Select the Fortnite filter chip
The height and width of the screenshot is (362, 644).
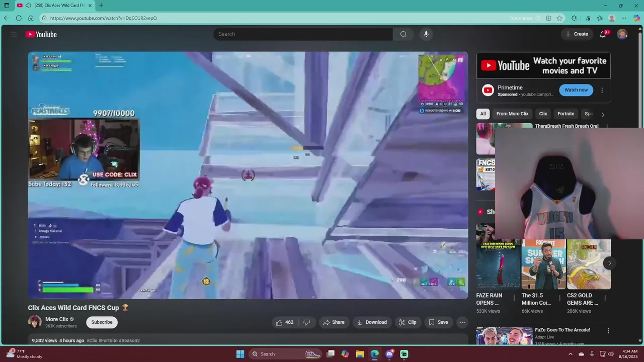pos(566,114)
